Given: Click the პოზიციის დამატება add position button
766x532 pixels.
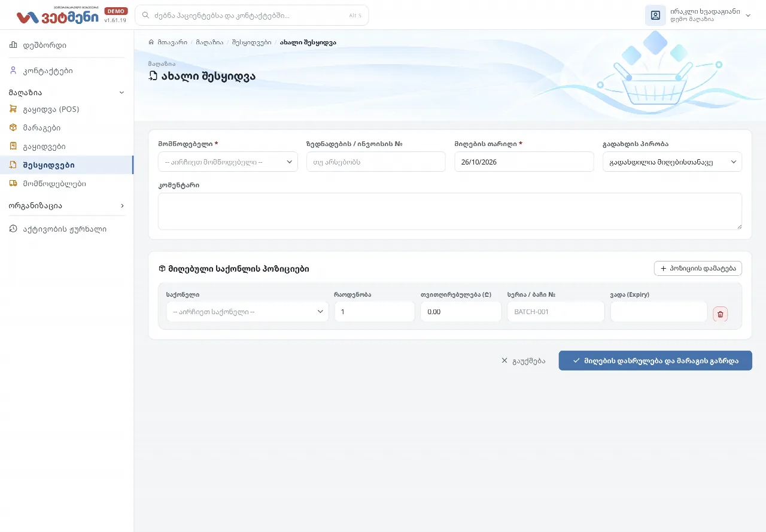Looking at the screenshot, I should tap(698, 269).
